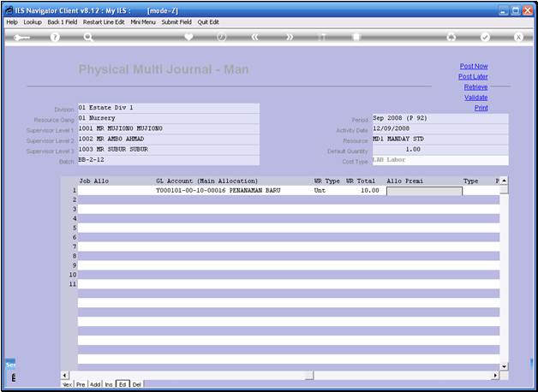Click the Post Now link
Viewport: 538px width, 392px height.
474,66
